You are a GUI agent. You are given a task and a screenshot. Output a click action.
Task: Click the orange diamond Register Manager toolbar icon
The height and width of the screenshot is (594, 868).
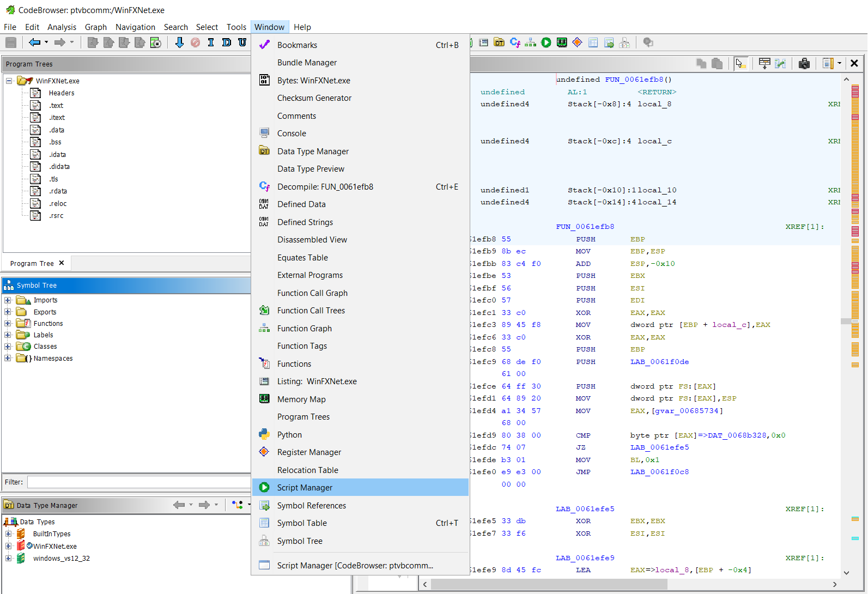578,43
